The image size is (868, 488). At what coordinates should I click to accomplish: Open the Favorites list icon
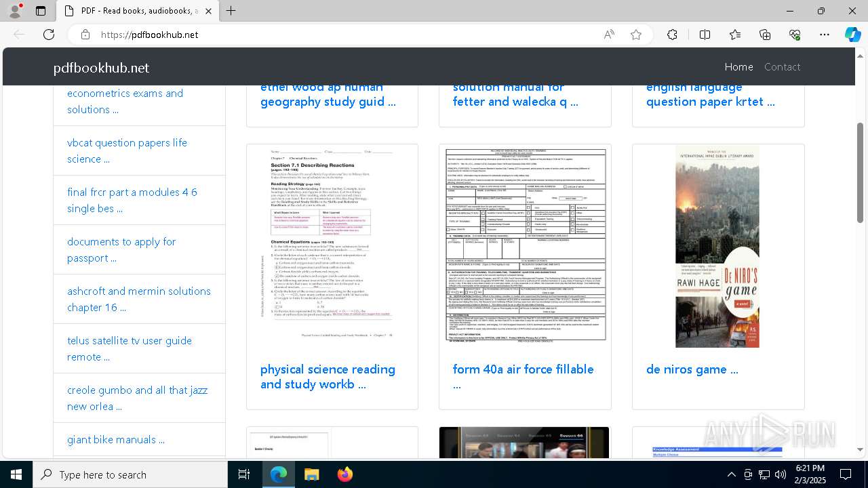click(735, 35)
